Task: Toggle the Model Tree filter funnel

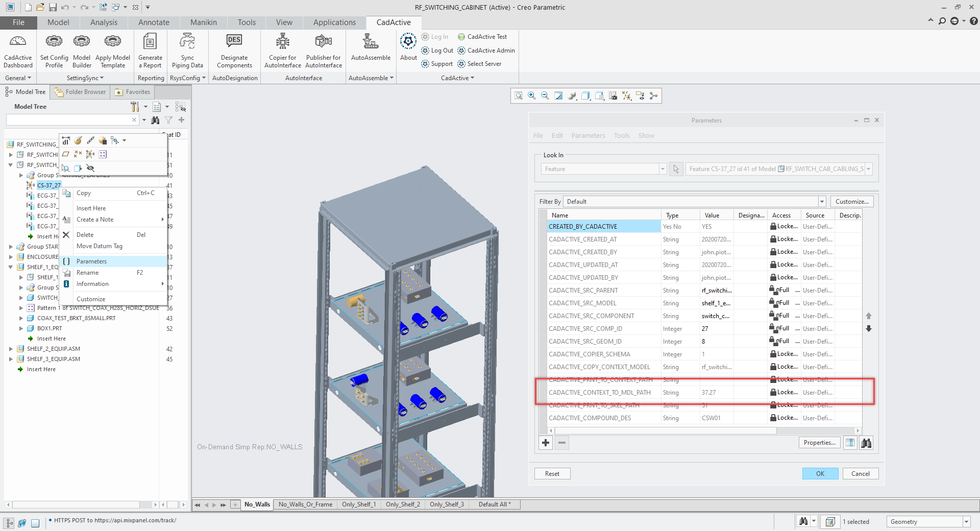Action: click(168, 120)
